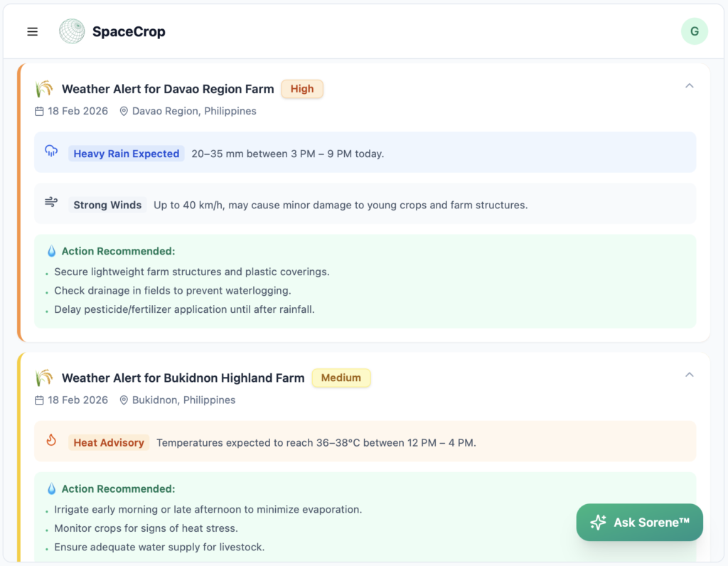Click the flame icon in Heat Advisory
The width and height of the screenshot is (728, 566).
51,440
